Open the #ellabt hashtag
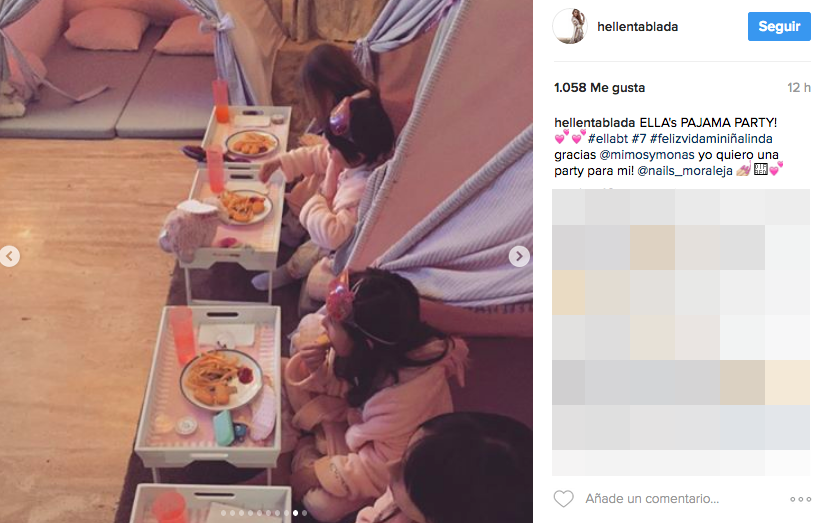 [x=608, y=139]
